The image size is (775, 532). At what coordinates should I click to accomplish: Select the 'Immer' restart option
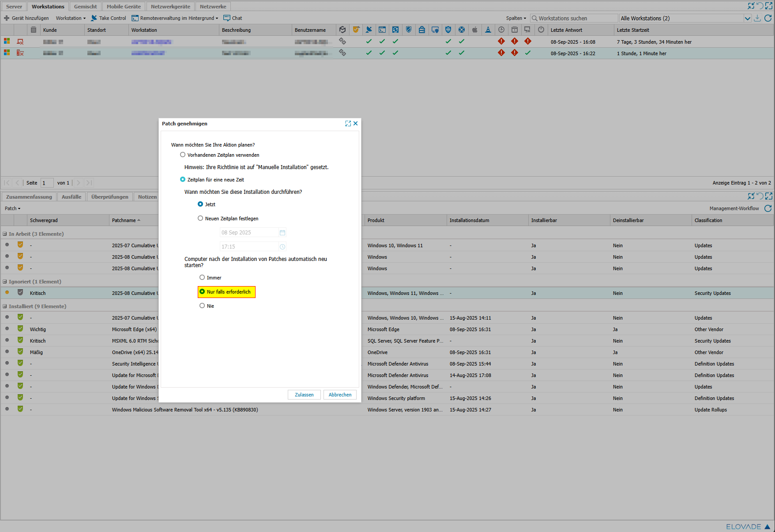pyautogui.click(x=202, y=278)
